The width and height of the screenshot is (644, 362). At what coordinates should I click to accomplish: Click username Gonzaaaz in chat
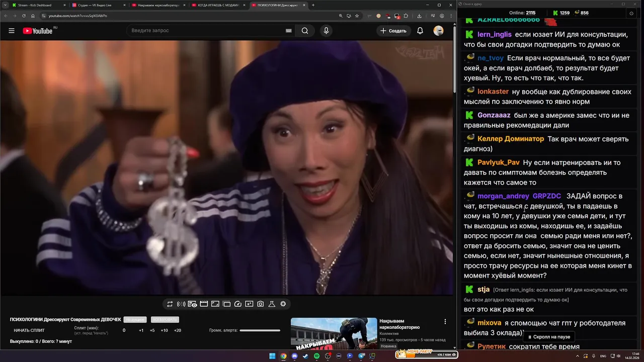pos(494,115)
